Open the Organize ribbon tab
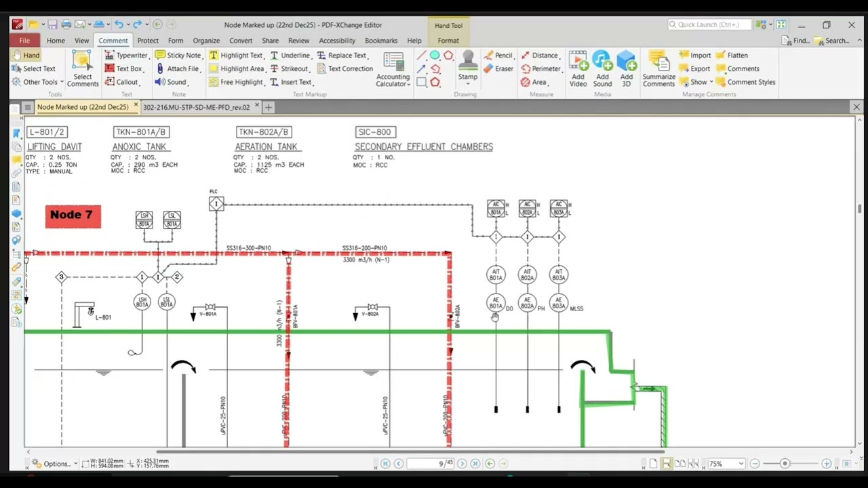The height and width of the screenshot is (488, 868). 206,41
